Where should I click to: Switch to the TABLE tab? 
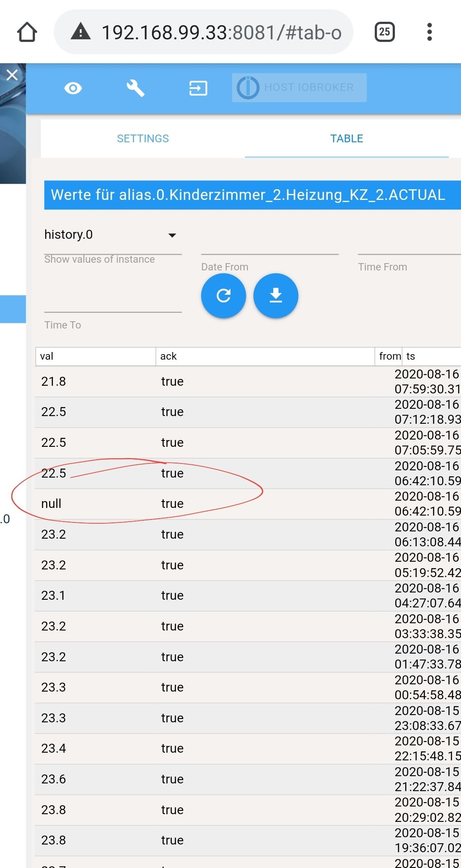pyautogui.click(x=347, y=138)
